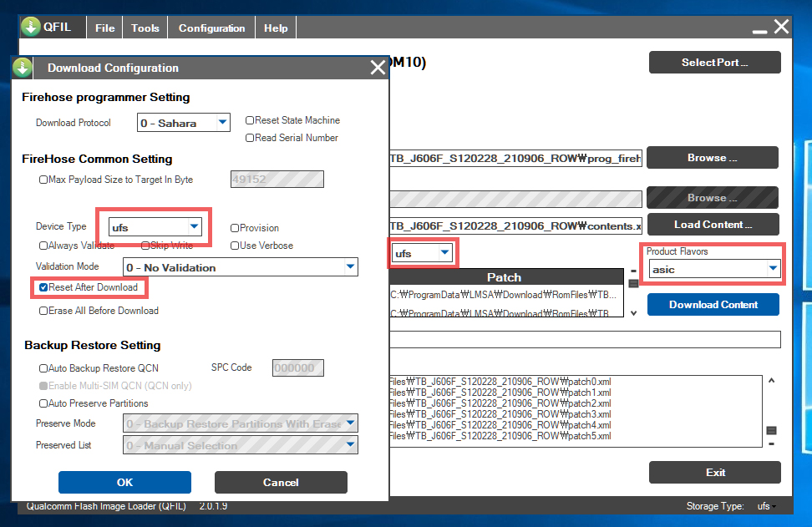Click the Exit button
Viewport: 812px width, 527px height.
point(714,472)
